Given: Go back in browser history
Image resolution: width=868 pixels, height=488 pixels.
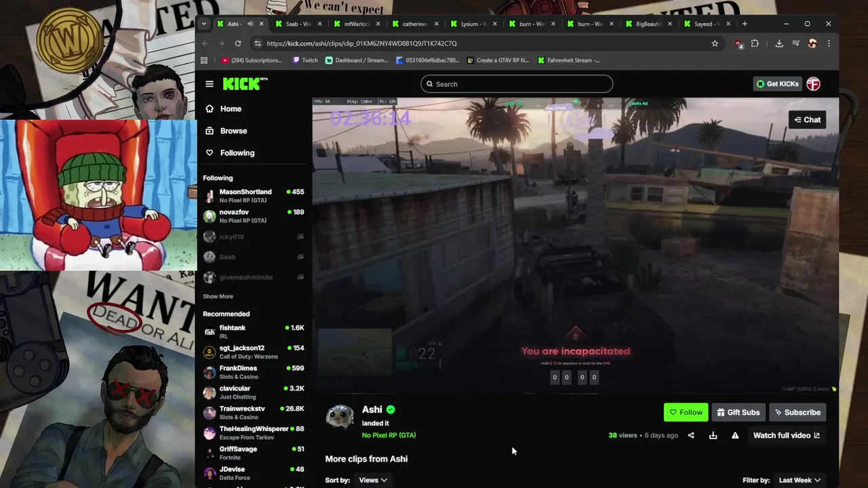Looking at the screenshot, I should tap(205, 43).
